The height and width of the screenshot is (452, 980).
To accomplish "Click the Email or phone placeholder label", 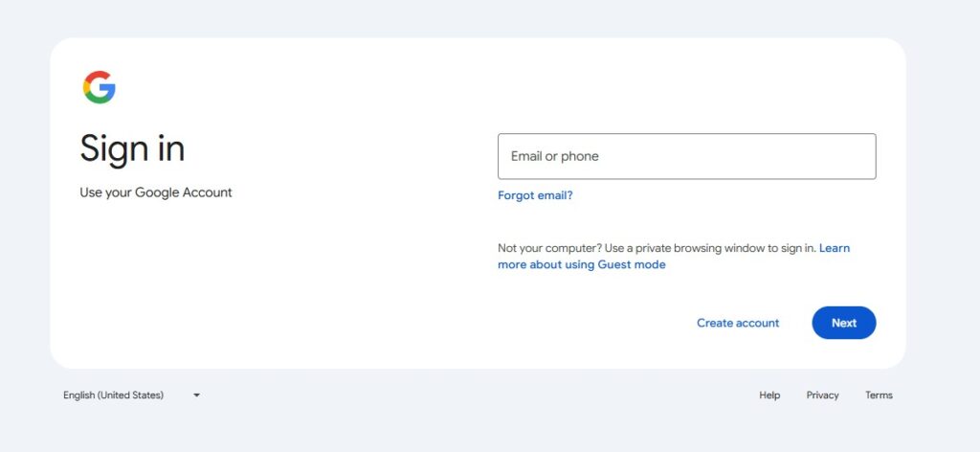I will click(555, 156).
